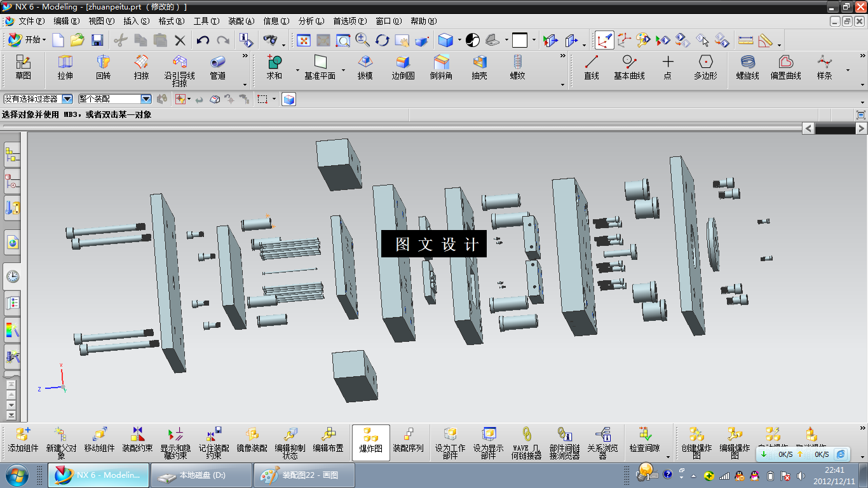This screenshot has width=868, height=488.
Task: Select the 偏置曲线 offset curve tool
Action: coord(786,67)
